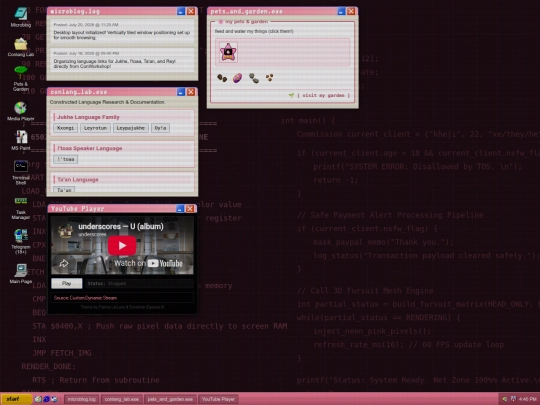
Task: Click the July 19 microblog post
Action: pyautogui.click(x=122, y=61)
